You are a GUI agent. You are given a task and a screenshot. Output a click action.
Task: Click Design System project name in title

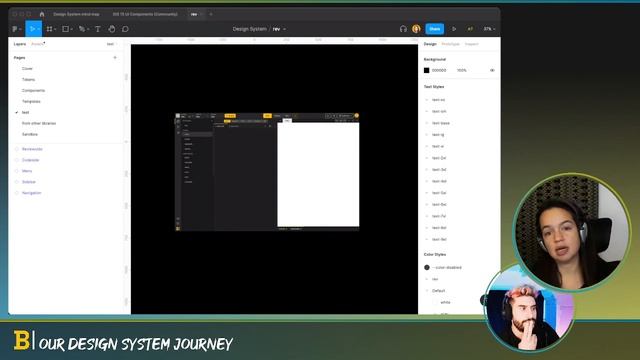click(249, 29)
